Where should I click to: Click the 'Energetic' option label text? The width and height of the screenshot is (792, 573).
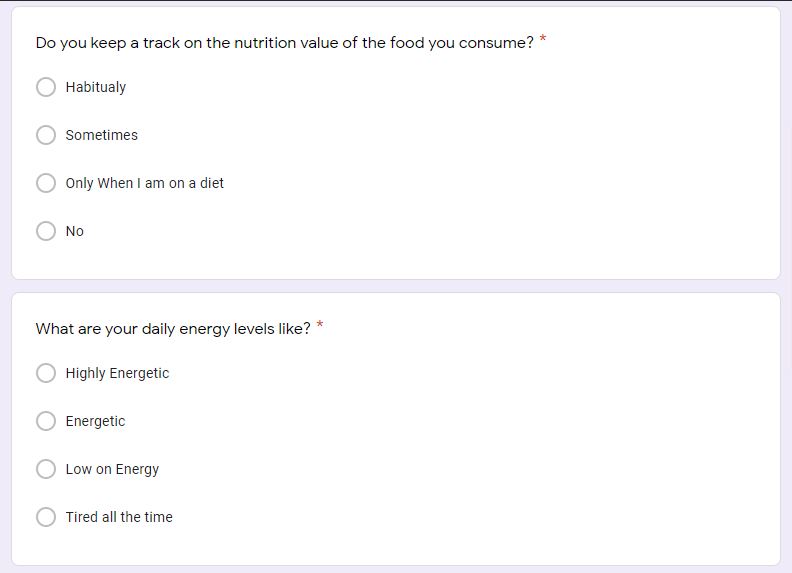(x=96, y=421)
